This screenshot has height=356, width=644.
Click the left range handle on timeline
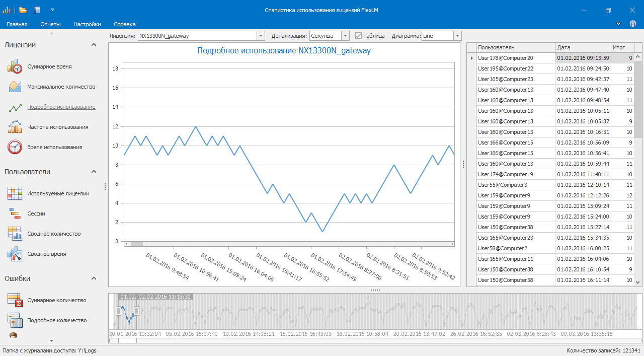[x=119, y=311]
